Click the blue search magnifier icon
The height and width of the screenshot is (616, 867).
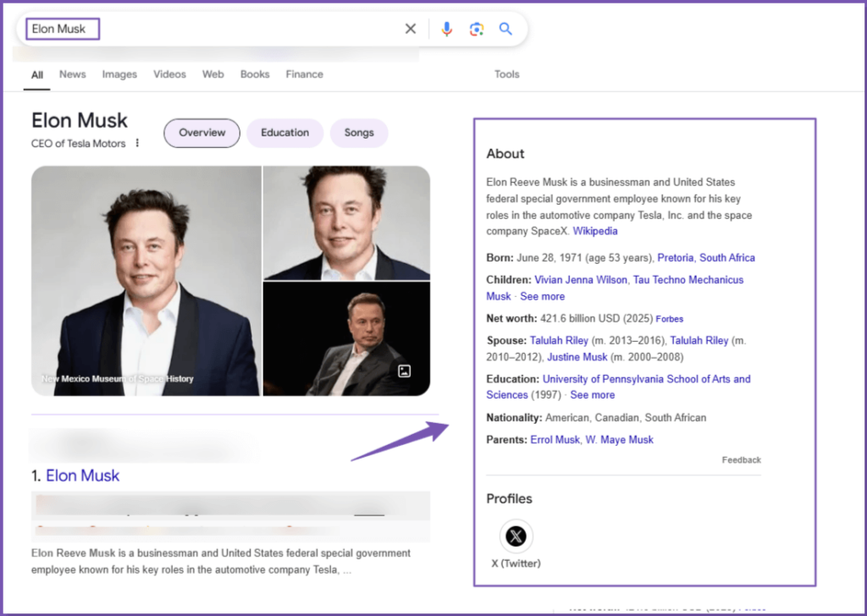tap(505, 28)
